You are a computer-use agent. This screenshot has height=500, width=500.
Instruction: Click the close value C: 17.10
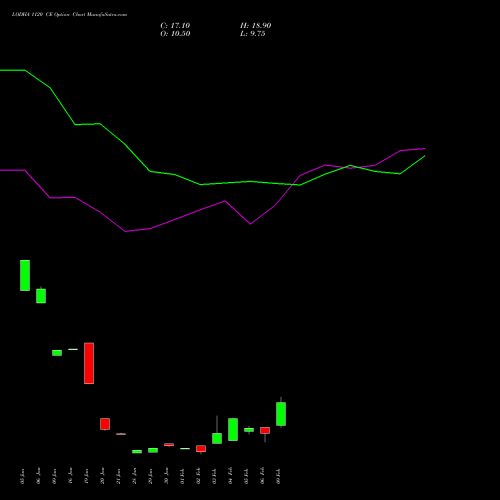pos(175,26)
